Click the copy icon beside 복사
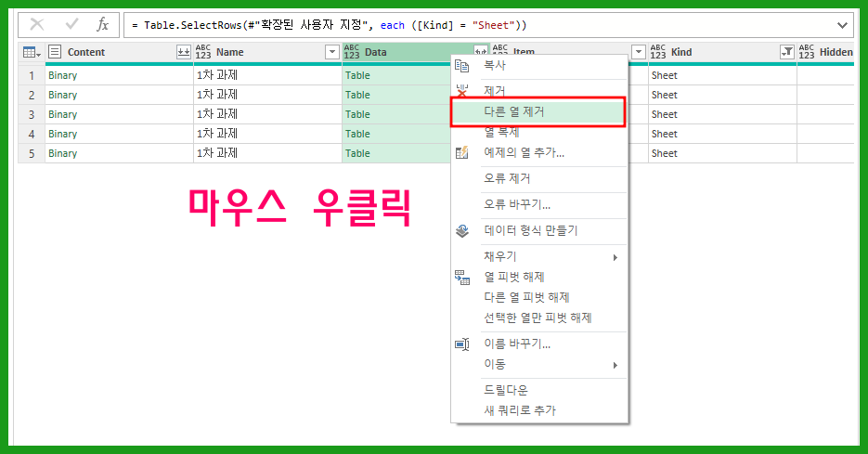This screenshot has height=454, width=868. pyautogui.click(x=461, y=66)
